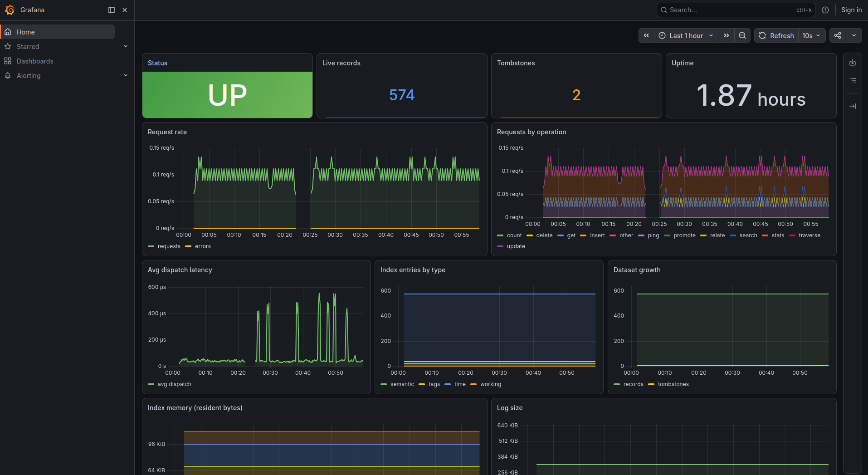Click the Live records panel title
868x475 pixels.
341,63
